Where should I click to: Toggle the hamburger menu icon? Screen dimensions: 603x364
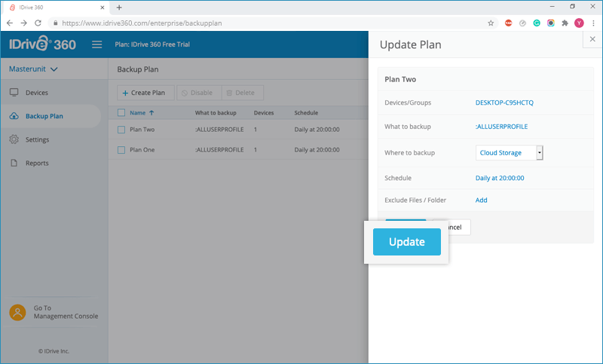point(97,44)
